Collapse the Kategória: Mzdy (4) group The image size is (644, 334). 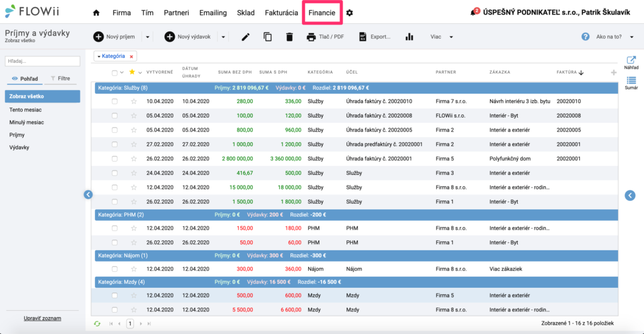[x=356, y=282]
